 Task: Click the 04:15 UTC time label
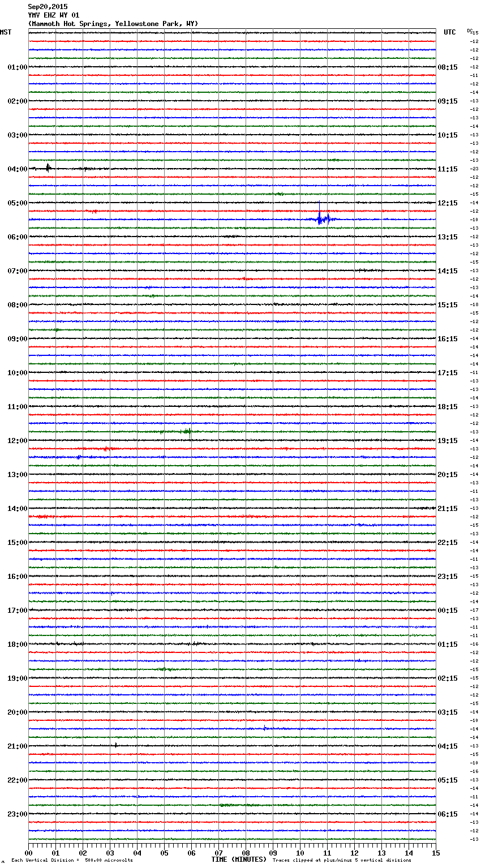pos(448,746)
